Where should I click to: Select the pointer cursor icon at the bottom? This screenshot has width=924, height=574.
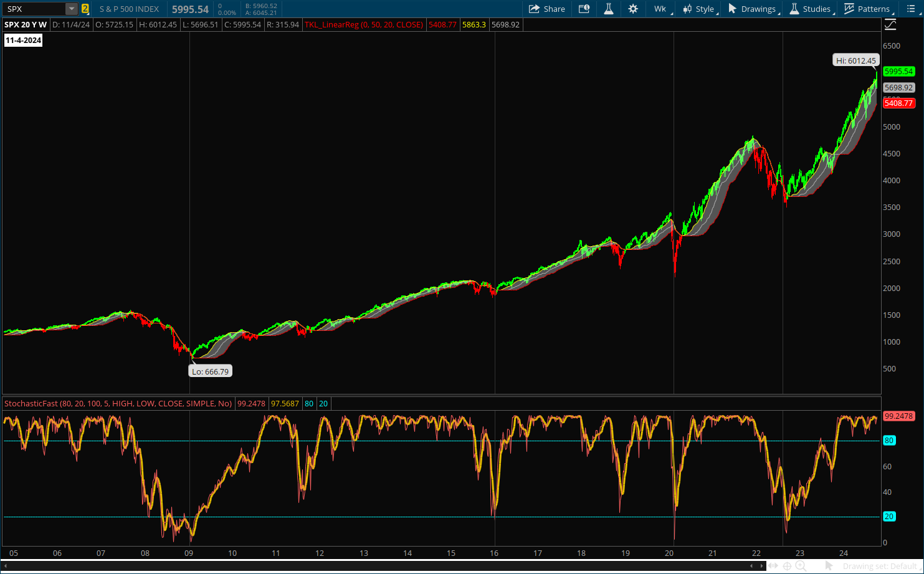point(829,566)
